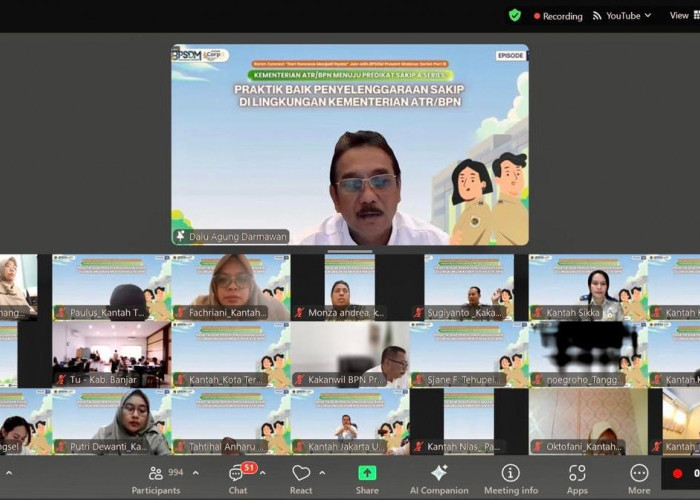This screenshot has height=500, width=700.
Task: Select Dalu Agung Darmawan's speaker video
Action: click(349, 145)
